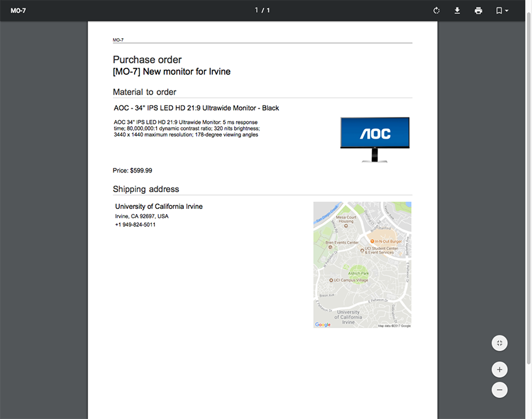Click the MO-7 title in toolbar
The width and height of the screenshot is (532, 419).
(x=17, y=10)
